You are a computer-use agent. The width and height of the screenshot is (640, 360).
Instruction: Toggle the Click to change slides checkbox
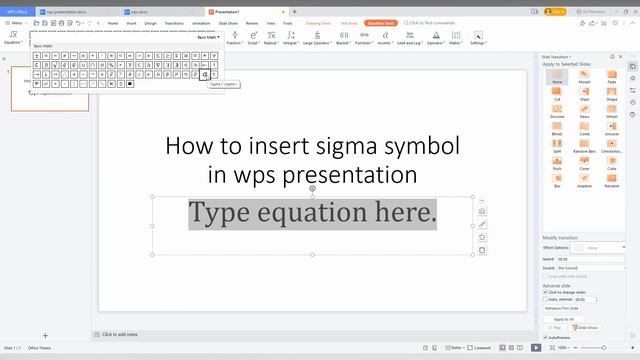(x=545, y=292)
